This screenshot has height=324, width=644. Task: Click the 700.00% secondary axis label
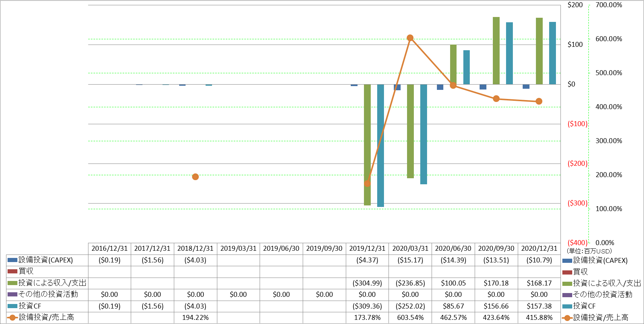tap(609, 5)
